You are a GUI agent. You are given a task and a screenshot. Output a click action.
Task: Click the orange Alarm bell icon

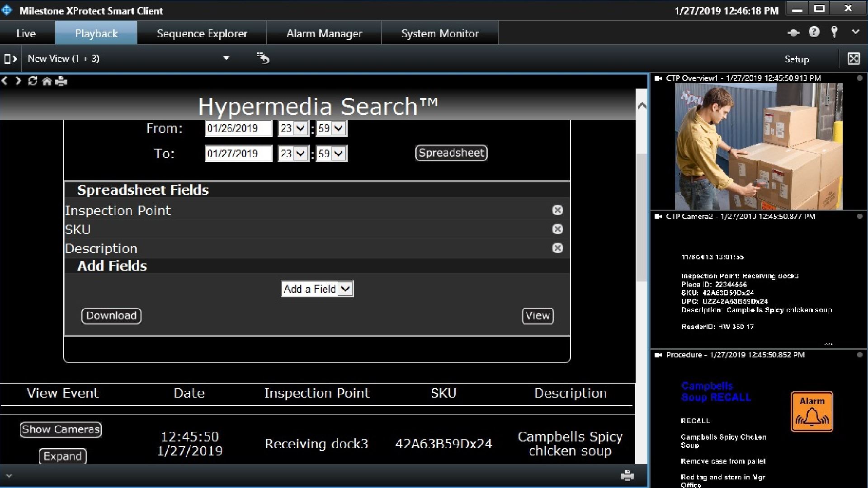[812, 412]
